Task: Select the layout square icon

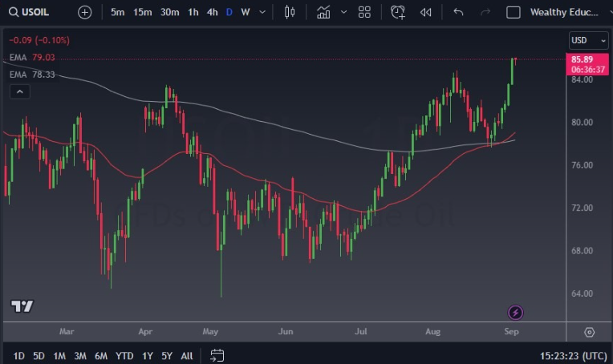Action: point(514,12)
